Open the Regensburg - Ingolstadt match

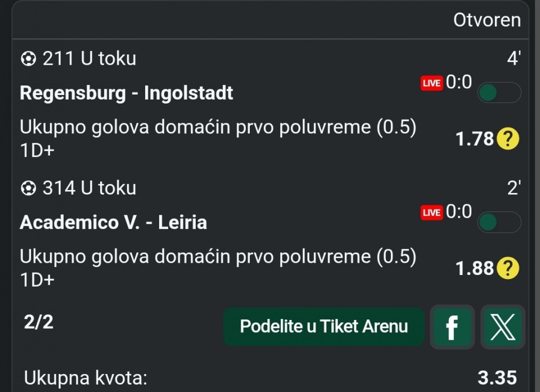pyautogui.click(x=126, y=93)
